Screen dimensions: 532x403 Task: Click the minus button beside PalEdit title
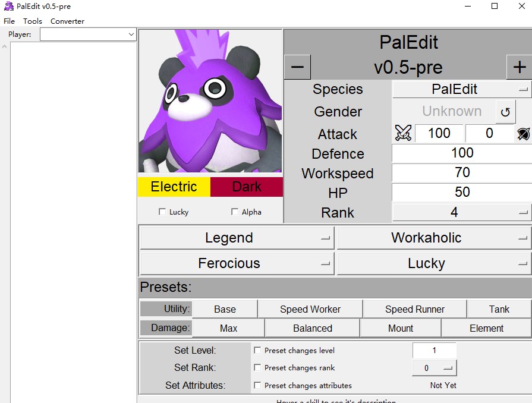297,67
